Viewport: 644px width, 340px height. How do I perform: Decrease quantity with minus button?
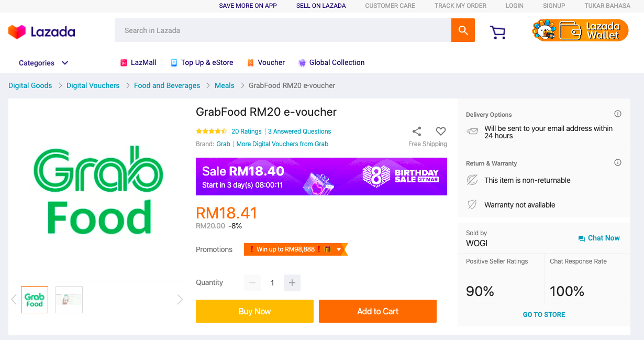coord(252,283)
